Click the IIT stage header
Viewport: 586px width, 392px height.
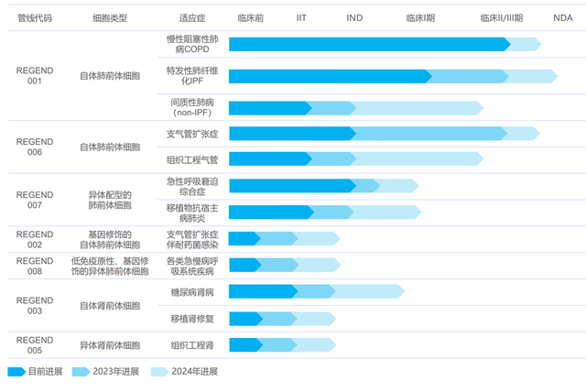coord(302,17)
